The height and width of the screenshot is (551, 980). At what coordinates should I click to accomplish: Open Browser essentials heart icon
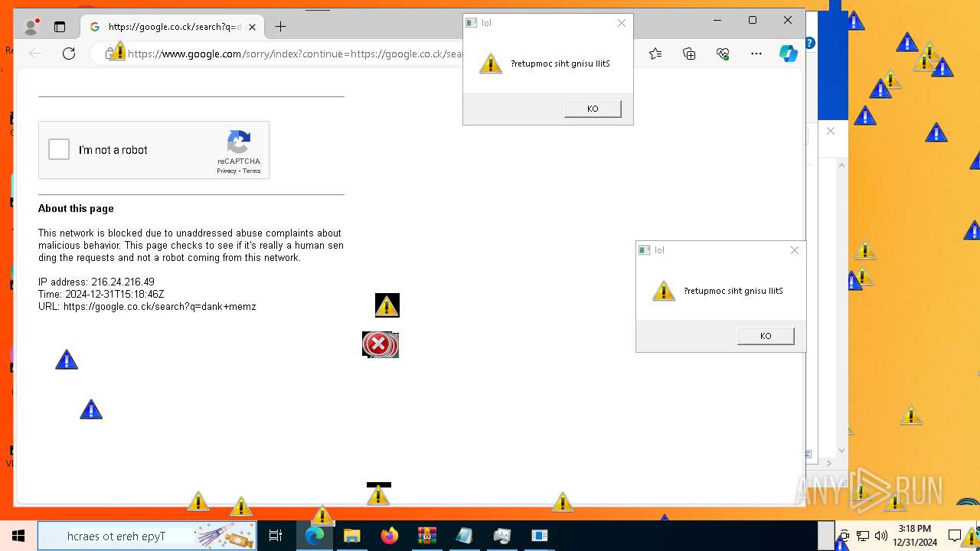[723, 53]
